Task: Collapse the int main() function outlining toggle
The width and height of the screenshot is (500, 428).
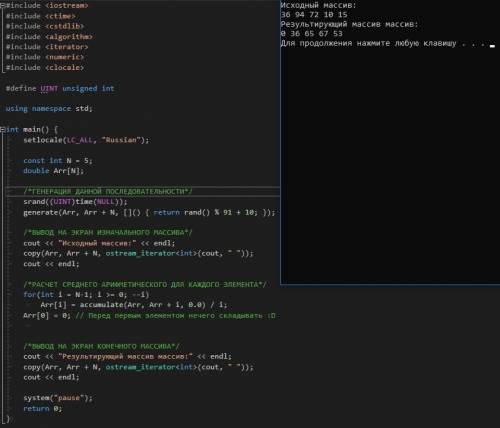Action: point(2,130)
